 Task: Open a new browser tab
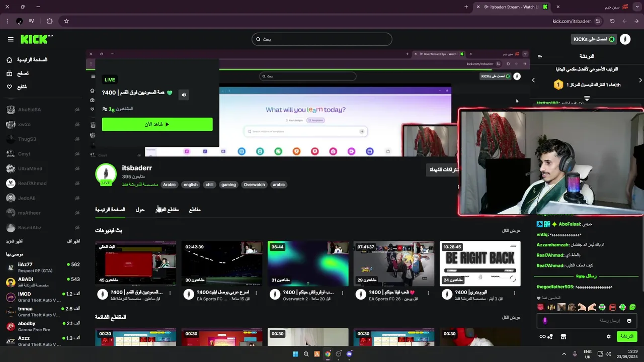pyautogui.click(x=466, y=7)
